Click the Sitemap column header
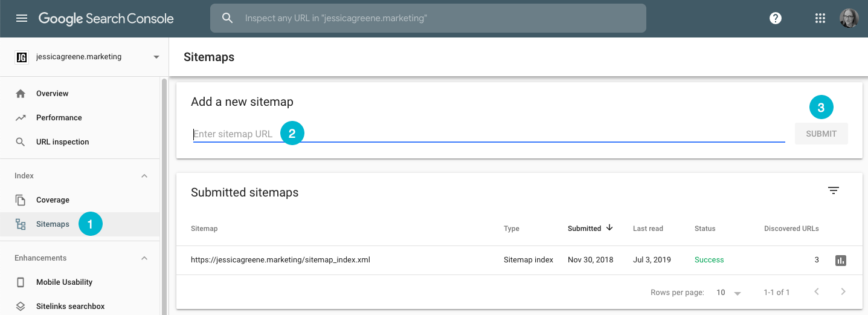868x315 pixels. coord(204,229)
